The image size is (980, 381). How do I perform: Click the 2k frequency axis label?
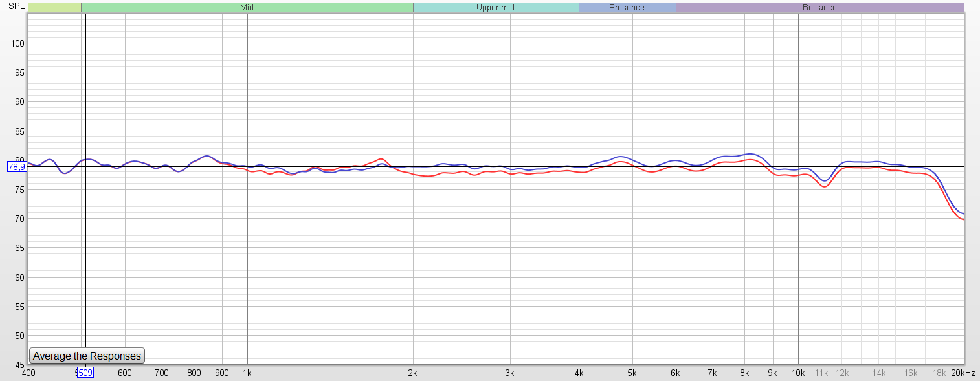point(413,373)
